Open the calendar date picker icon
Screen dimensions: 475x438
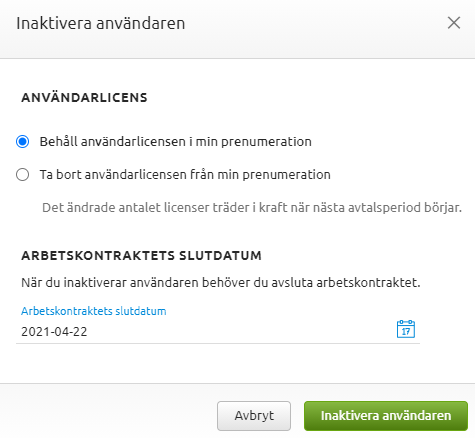point(406,329)
